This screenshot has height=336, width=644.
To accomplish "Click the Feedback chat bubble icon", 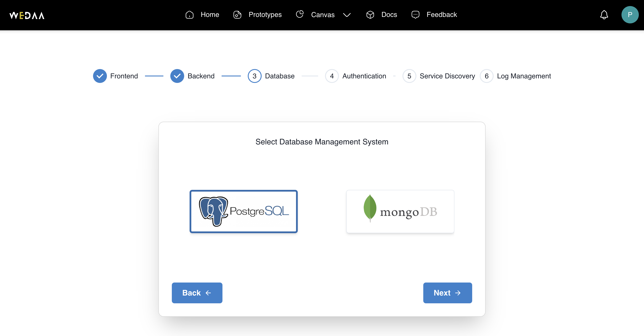I will 415,15.
